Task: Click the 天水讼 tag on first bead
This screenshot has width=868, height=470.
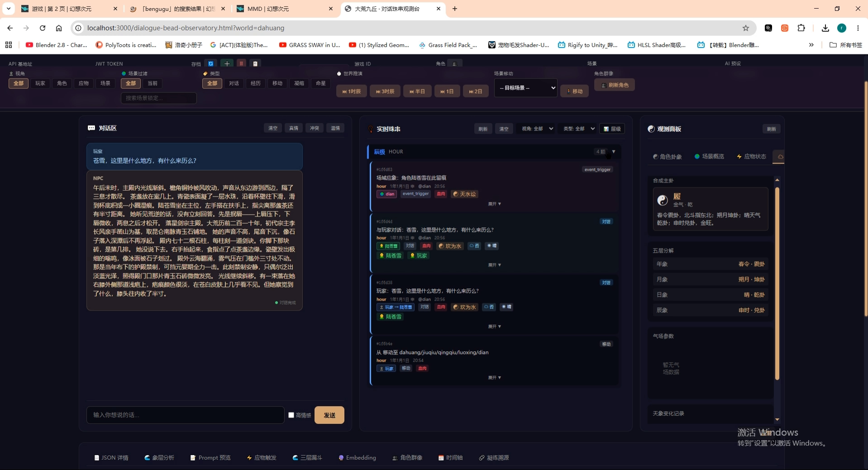Action: (464, 194)
